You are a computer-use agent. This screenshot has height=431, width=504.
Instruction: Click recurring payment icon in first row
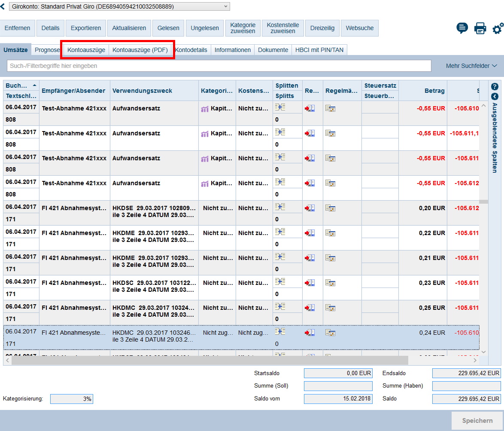[330, 109]
